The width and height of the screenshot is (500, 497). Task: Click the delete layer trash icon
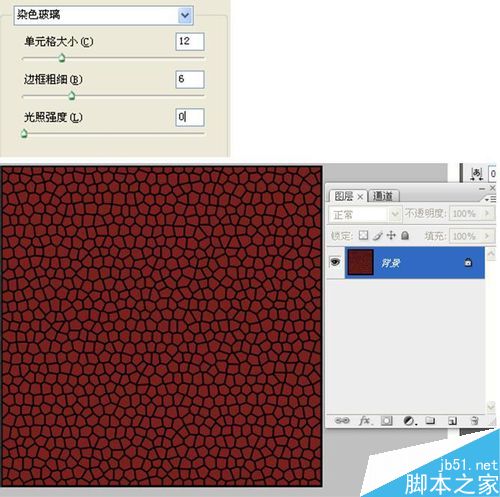(475, 421)
